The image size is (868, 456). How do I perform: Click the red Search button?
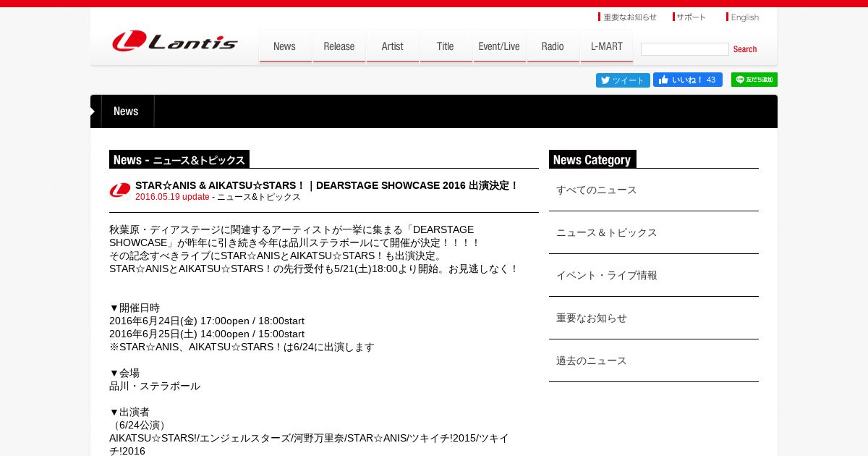click(x=745, y=49)
